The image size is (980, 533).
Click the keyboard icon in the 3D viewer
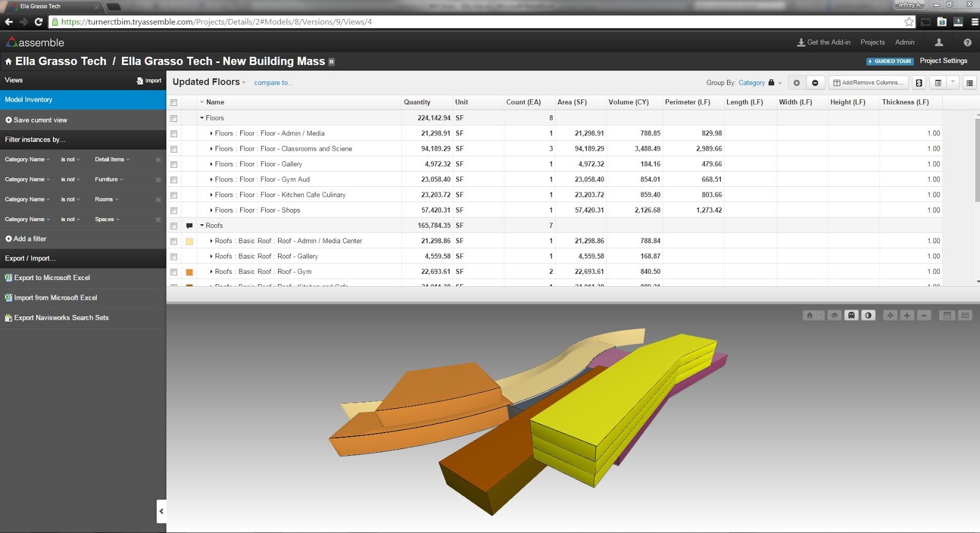(x=965, y=316)
